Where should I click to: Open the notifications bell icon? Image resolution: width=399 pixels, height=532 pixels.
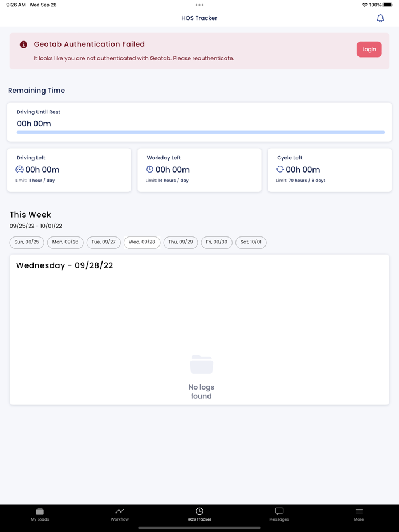click(x=380, y=18)
